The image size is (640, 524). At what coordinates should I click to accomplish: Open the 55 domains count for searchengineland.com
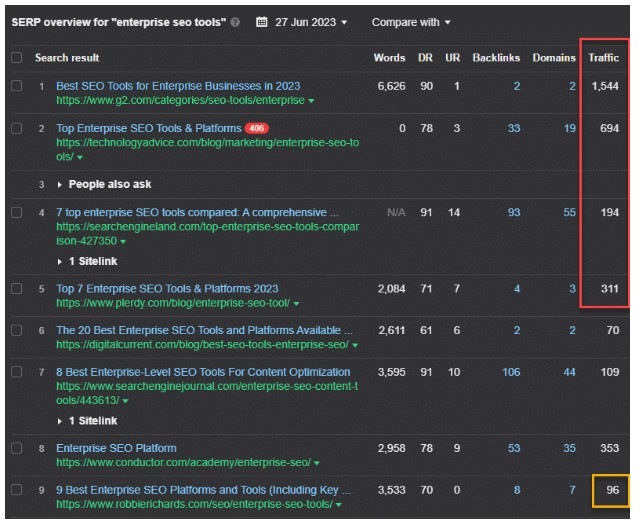[570, 212]
